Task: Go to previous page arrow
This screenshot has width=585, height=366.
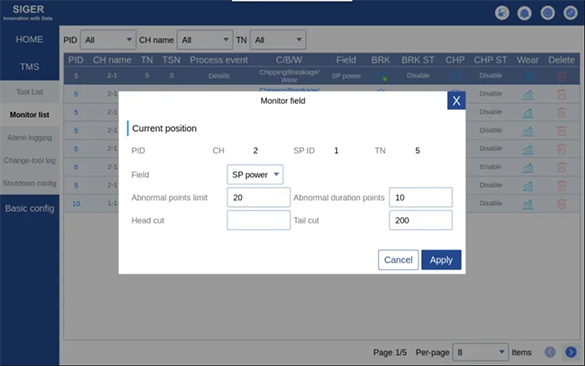Action: pyautogui.click(x=550, y=352)
